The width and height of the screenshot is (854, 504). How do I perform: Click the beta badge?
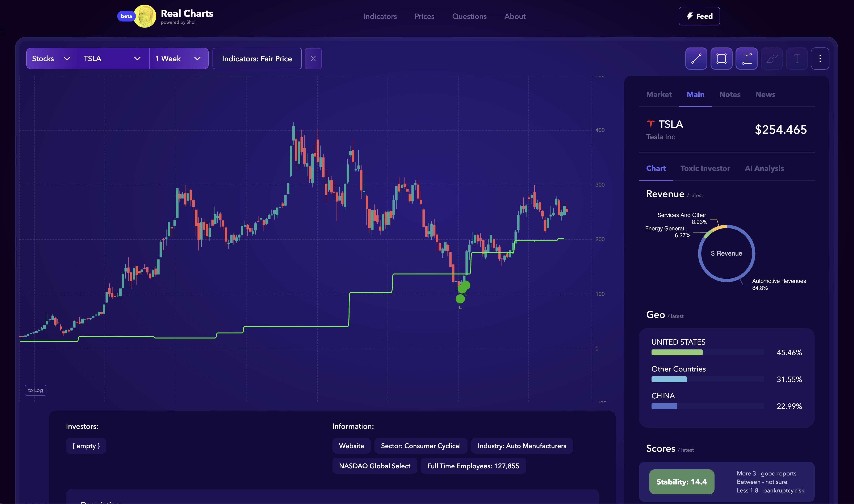[126, 16]
